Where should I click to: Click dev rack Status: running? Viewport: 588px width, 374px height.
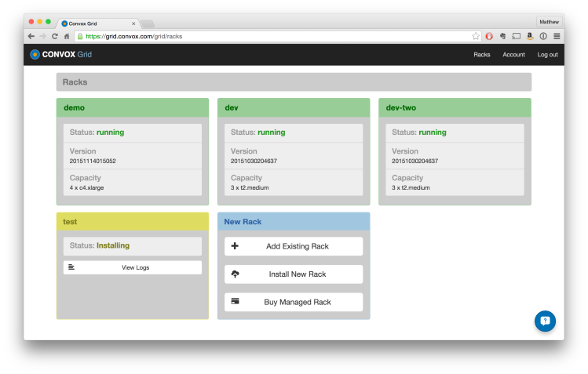coord(258,133)
